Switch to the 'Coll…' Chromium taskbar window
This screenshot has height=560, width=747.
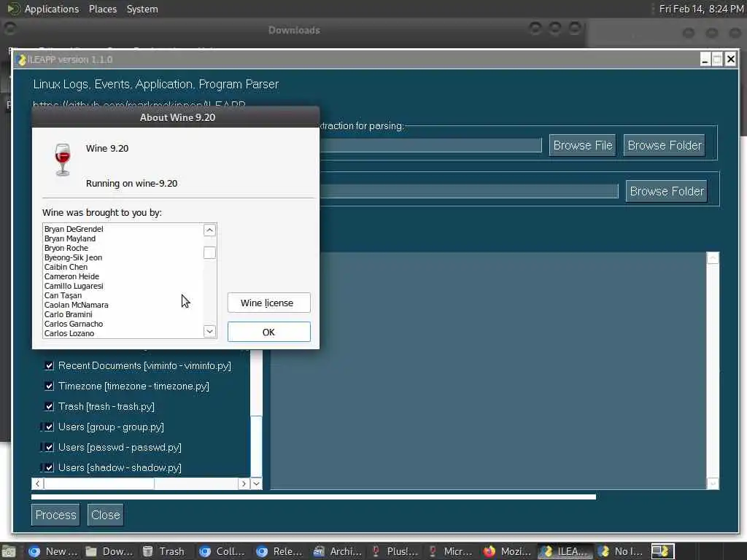pos(222,551)
